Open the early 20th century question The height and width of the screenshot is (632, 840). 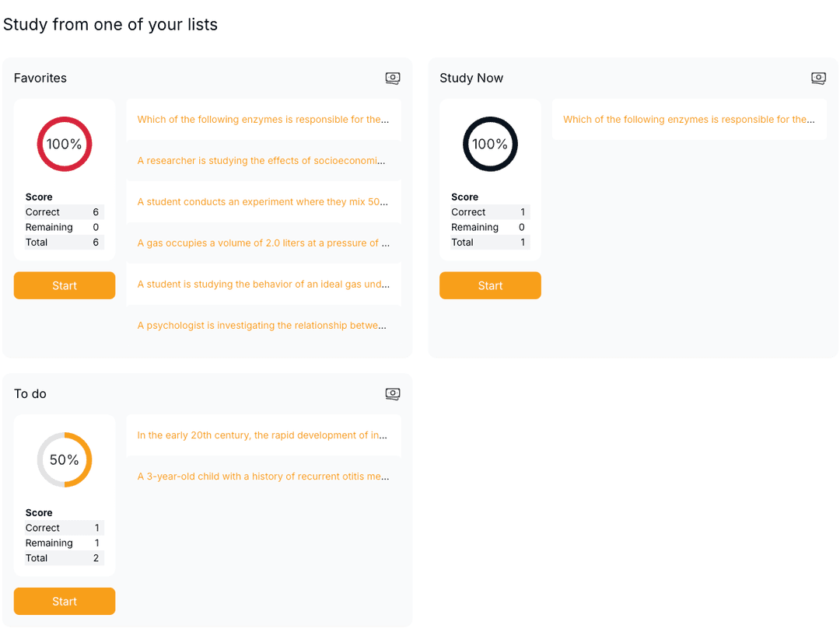(x=263, y=435)
